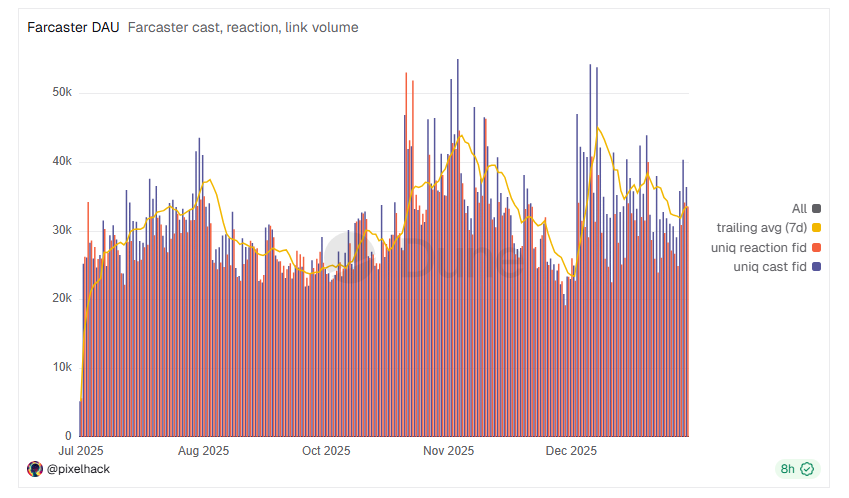849x498 pixels.
Task: Click the yellow trailing avg legend marker
Action: tap(817, 228)
